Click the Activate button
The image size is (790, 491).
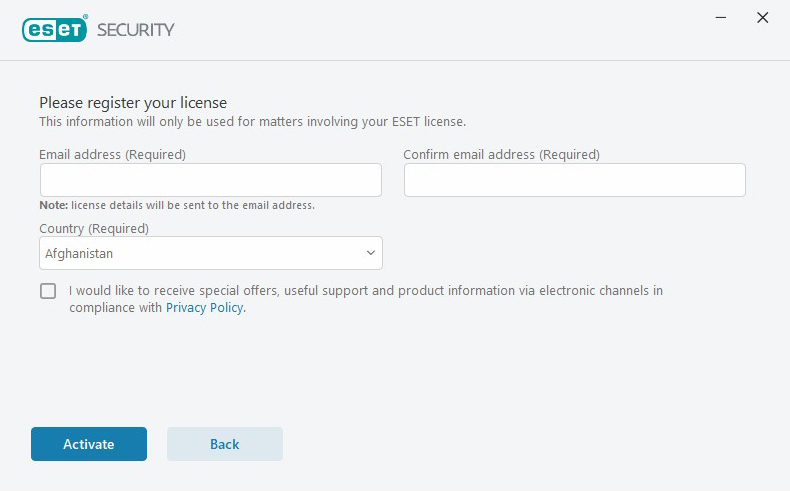[89, 444]
